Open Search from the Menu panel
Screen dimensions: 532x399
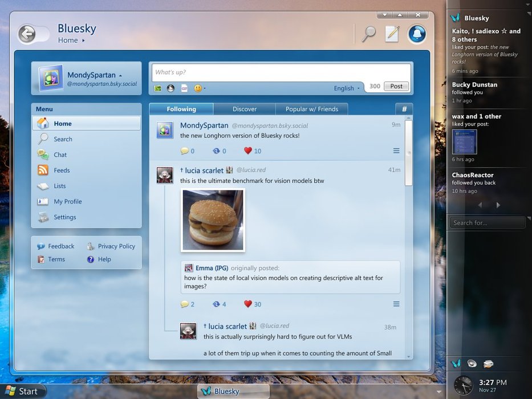point(87,139)
